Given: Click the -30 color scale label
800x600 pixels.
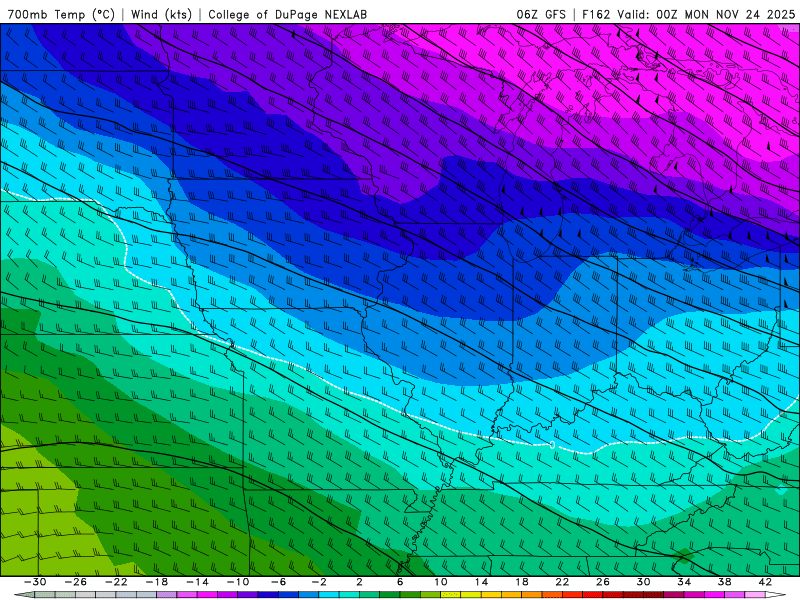Looking at the screenshot, I should click(36, 582).
